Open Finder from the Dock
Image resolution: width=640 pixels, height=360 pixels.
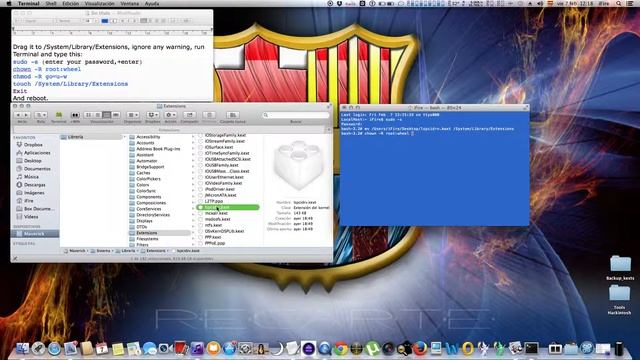(x=22, y=348)
